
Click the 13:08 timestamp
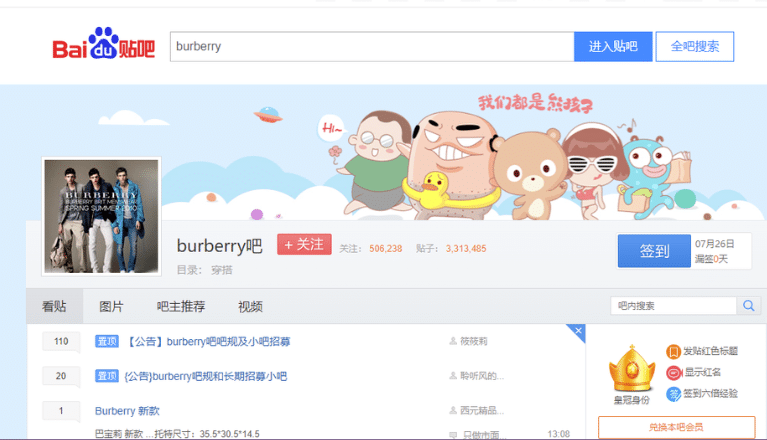[x=559, y=434]
